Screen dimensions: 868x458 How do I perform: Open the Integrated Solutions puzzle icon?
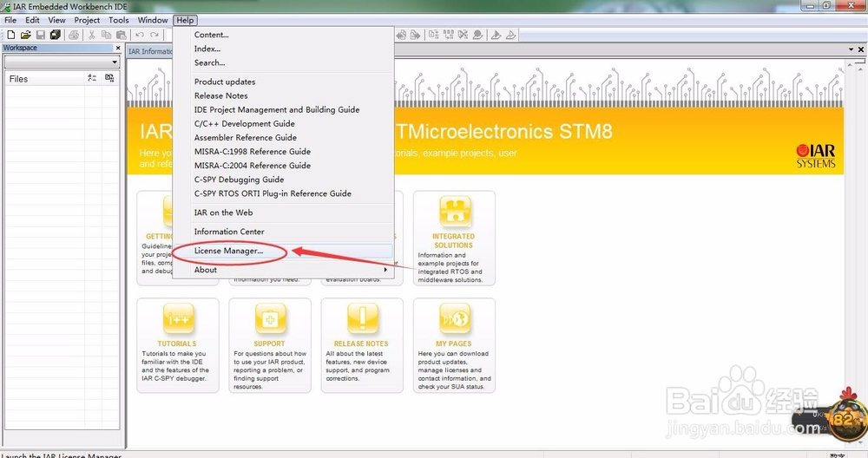coord(455,212)
